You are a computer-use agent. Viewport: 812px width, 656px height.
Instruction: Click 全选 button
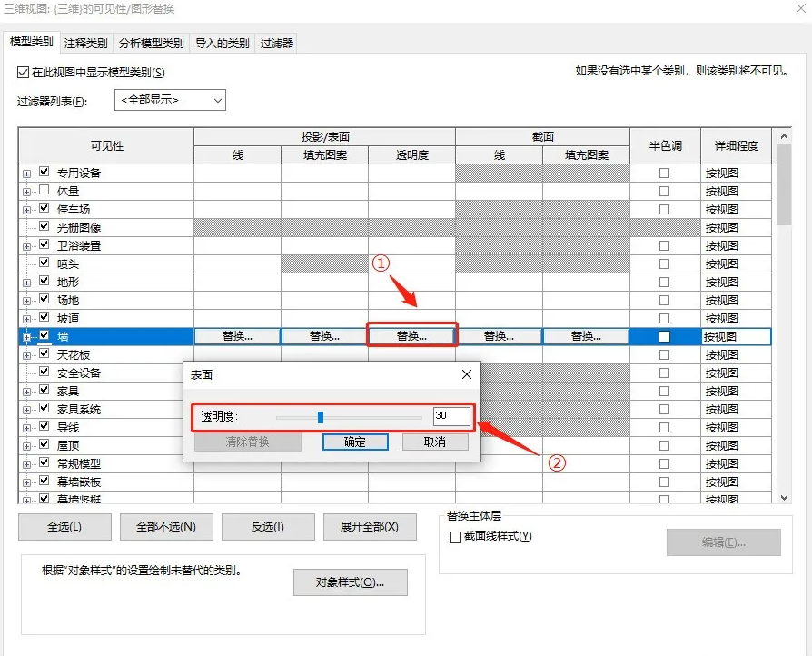64,527
